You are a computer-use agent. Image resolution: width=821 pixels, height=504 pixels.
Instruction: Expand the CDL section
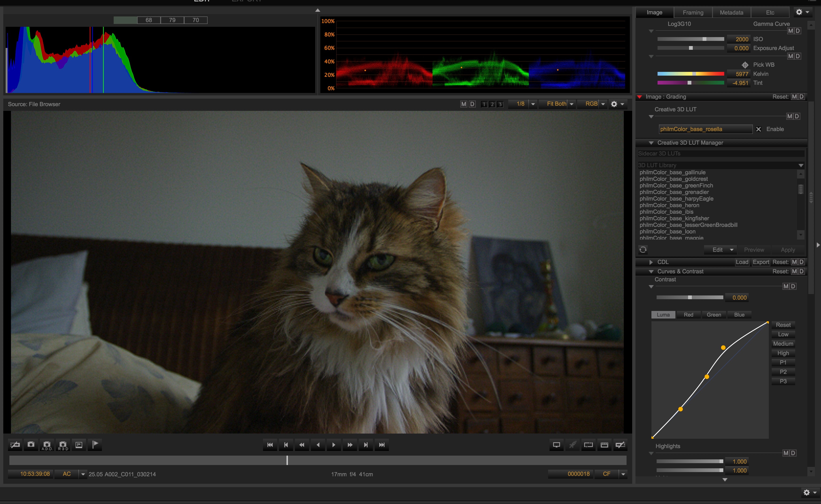(651, 262)
